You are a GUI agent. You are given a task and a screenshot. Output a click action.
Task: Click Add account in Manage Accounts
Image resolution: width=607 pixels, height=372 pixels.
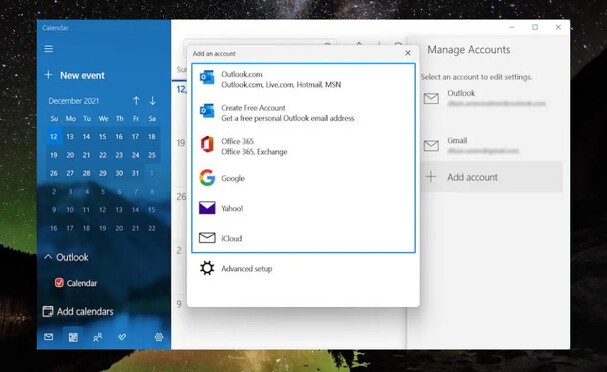click(x=492, y=177)
